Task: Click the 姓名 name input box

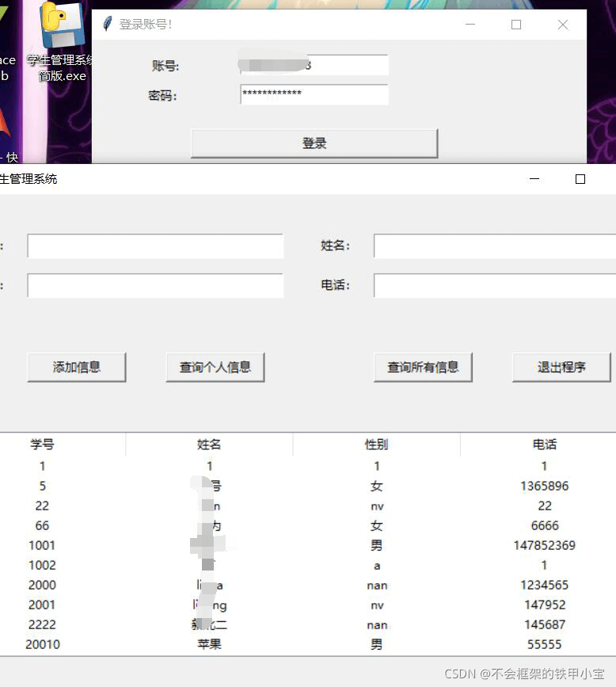Action: (x=494, y=246)
